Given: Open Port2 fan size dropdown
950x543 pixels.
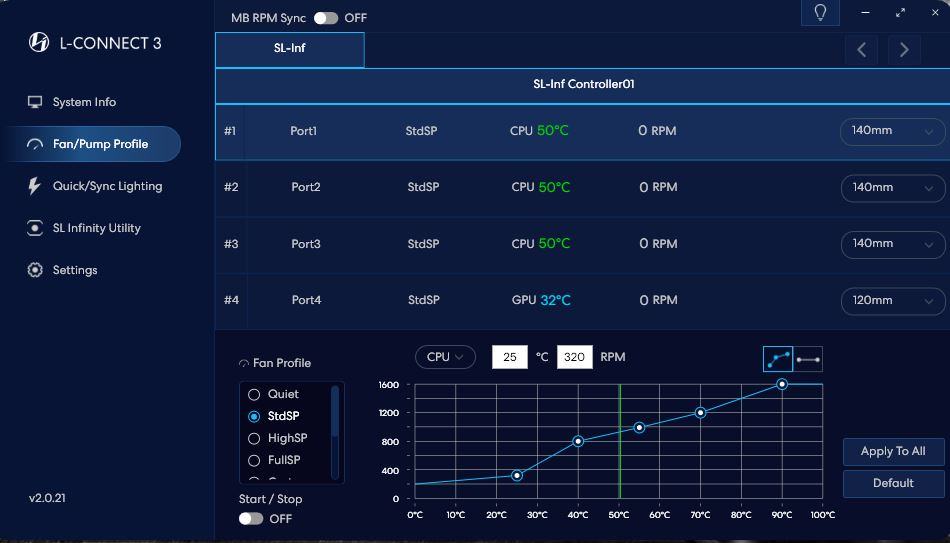Looking at the screenshot, I should pyautogui.click(x=892, y=188).
